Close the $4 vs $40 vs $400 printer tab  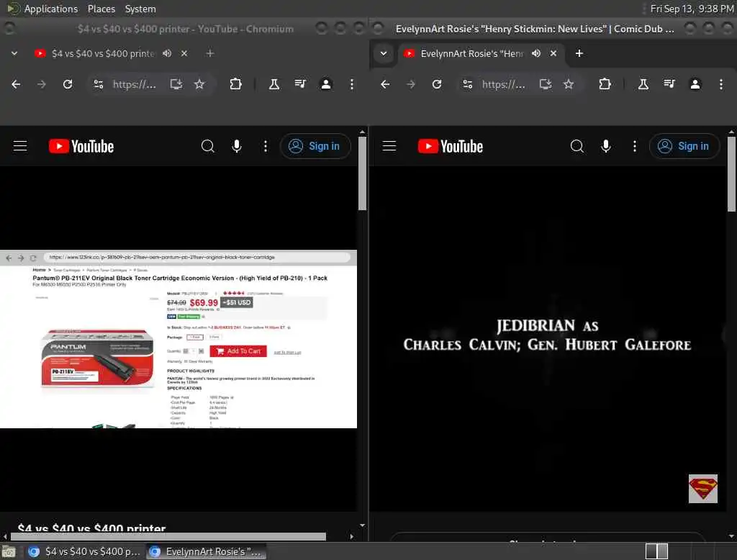point(184,53)
